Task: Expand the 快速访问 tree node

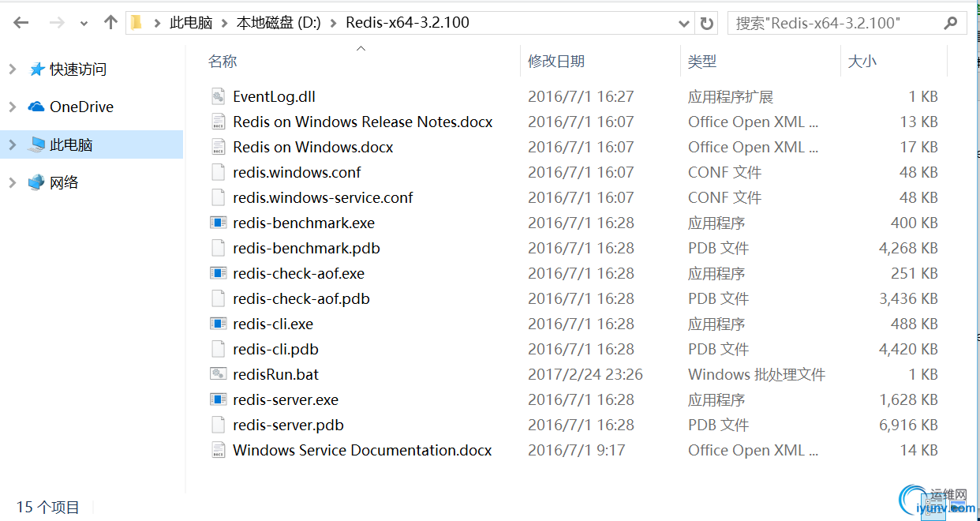Action: pyautogui.click(x=13, y=69)
